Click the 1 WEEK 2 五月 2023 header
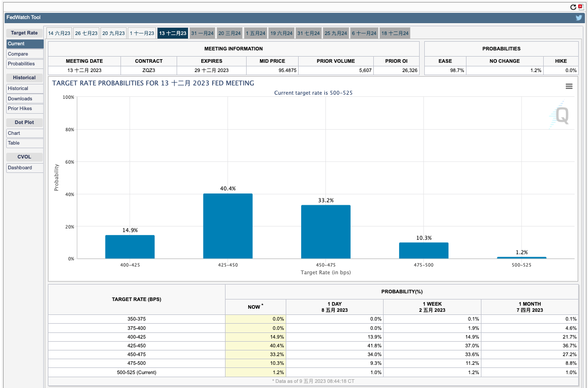The image size is (588, 388). (x=432, y=307)
